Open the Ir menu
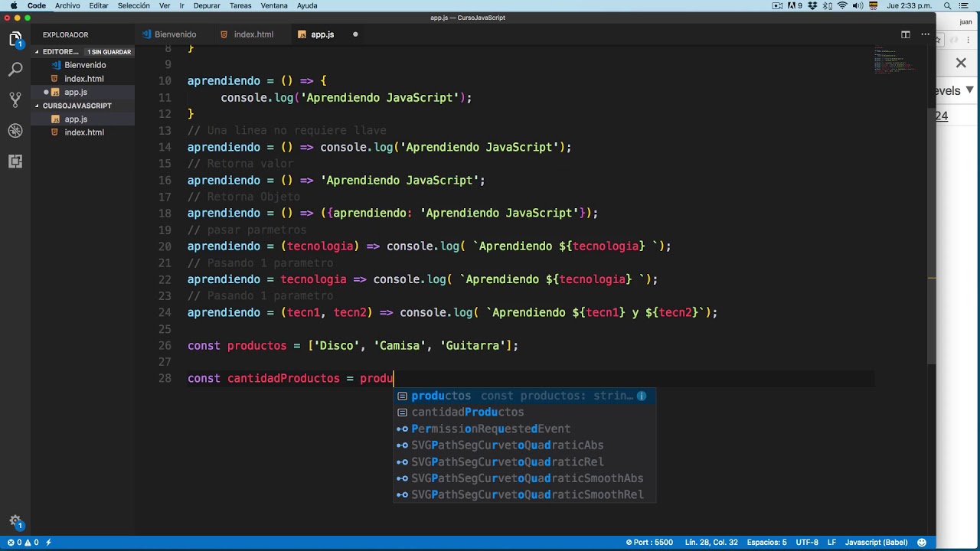This screenshot has height=551, width=980. 181,5
